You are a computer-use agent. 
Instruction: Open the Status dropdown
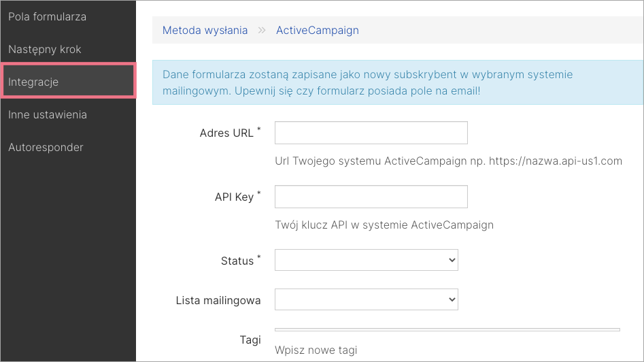pos(367,260)
